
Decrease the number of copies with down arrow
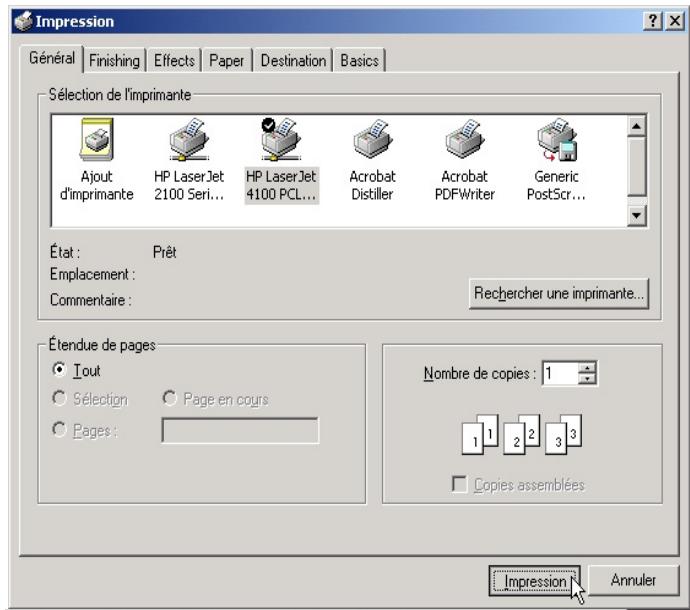pyautogui.click(x=587, y=378)
